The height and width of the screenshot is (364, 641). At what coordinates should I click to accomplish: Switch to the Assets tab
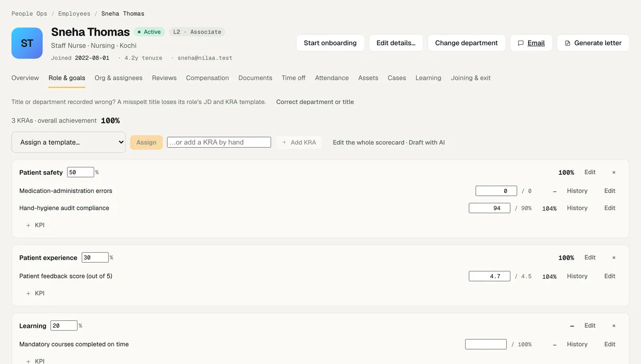[x=368, y=78]
